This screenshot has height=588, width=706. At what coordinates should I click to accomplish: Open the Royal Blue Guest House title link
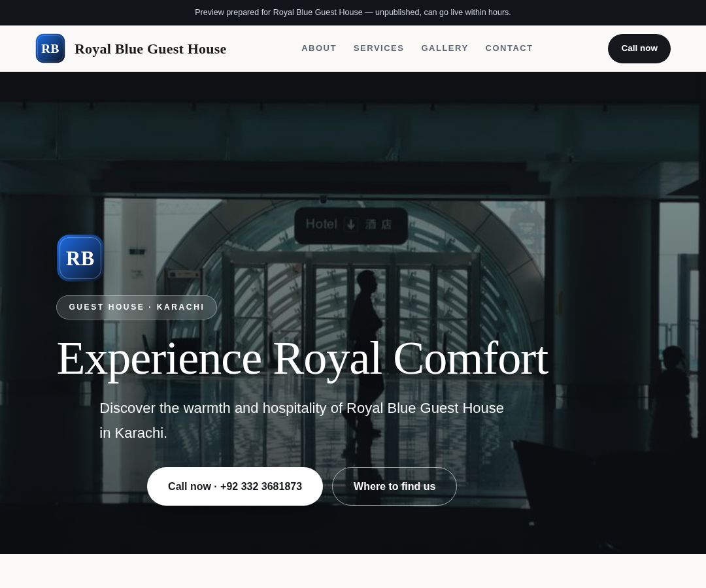tap(150, 49)
